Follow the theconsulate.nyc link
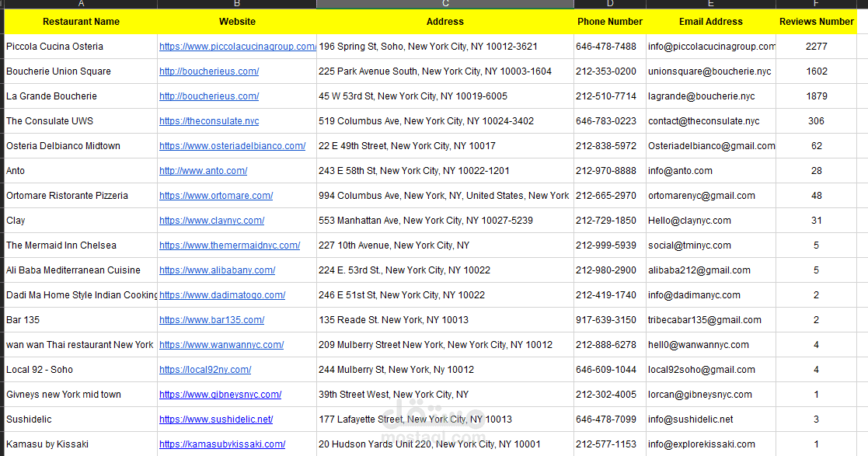The height and width of the screenshot is (456, 868). pyautogui.click(x=209, y=121)
